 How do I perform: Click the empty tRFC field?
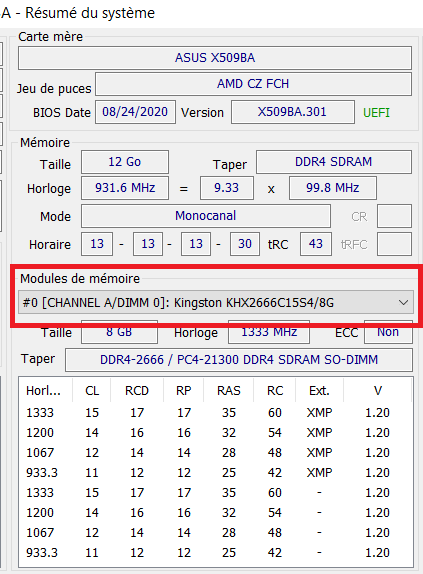(x=394, y=244)
